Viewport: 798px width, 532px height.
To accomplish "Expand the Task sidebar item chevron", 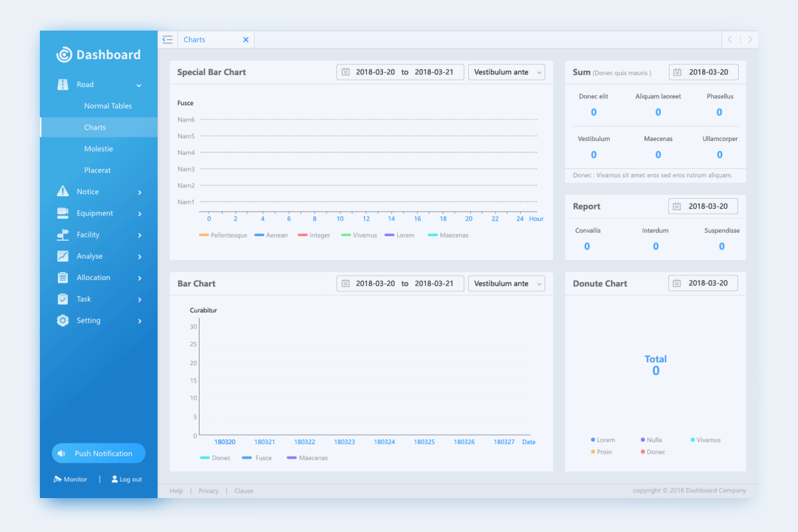I will pyautogui.click(x=139, y=299).
